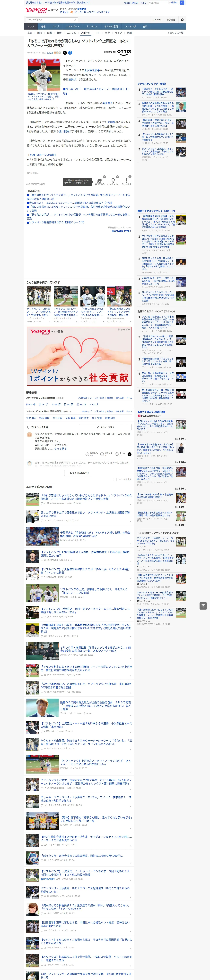Viewport: 210px width, 980px height.
Task: Open settings via the gear icon
Action: point(182,20)
